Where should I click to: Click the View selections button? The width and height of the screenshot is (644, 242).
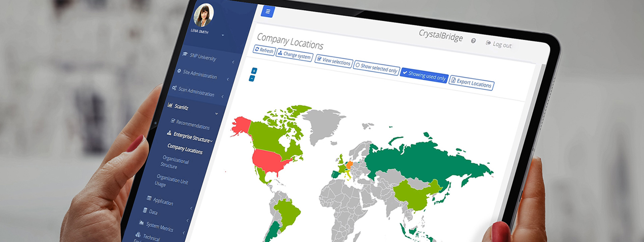(x=334, y=61)
